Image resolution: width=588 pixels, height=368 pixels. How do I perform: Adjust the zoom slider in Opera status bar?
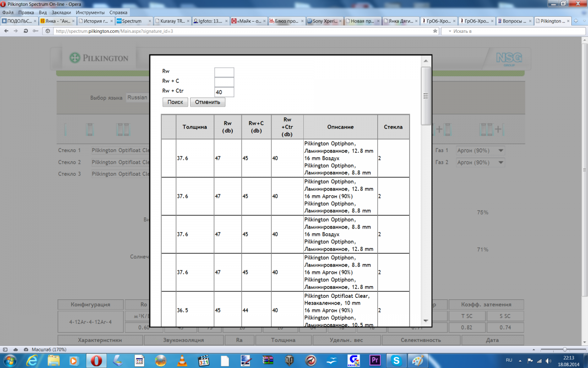point(565,349)
